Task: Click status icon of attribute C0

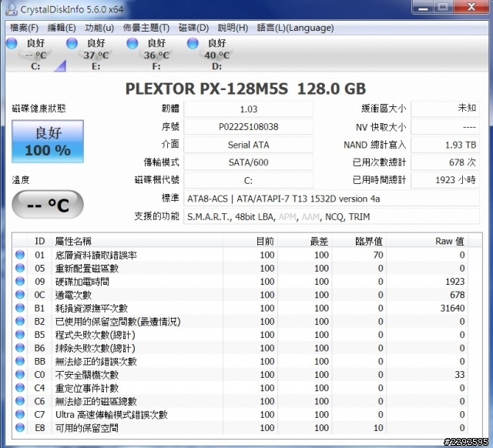Action: pos(20,374)
